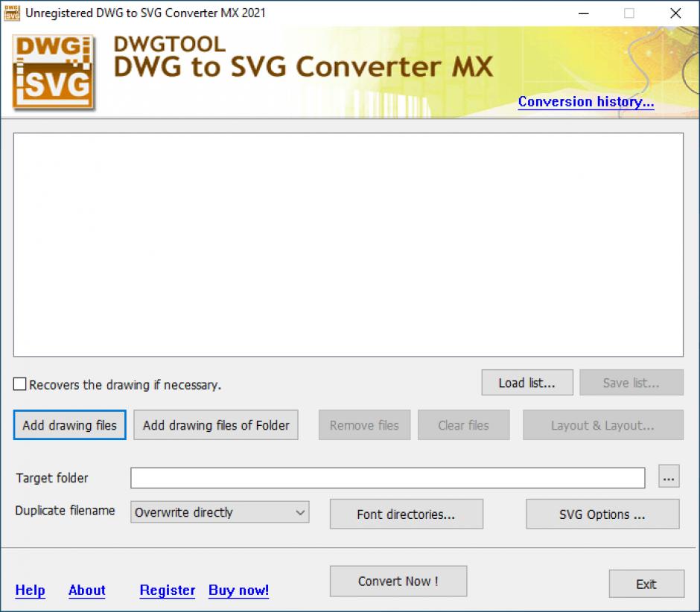This screenshot has height=612, width=700.
Task: Open the Help link
Action: point(30,590)
